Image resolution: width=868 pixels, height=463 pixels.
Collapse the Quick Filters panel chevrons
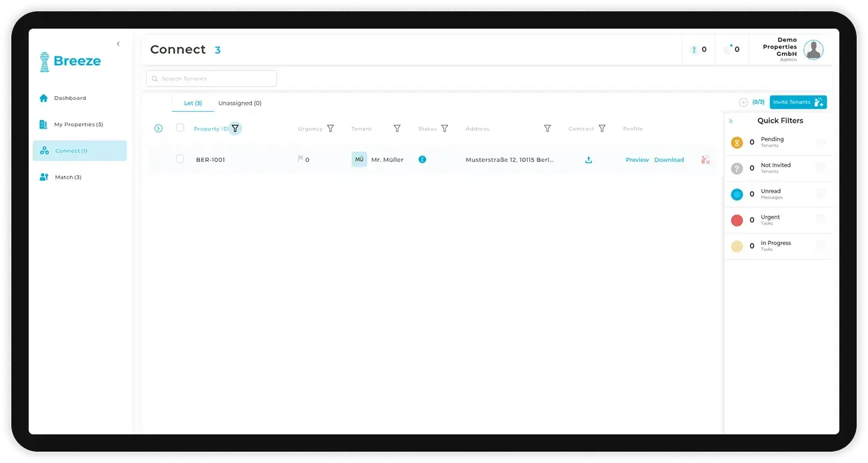pos(731,121)
